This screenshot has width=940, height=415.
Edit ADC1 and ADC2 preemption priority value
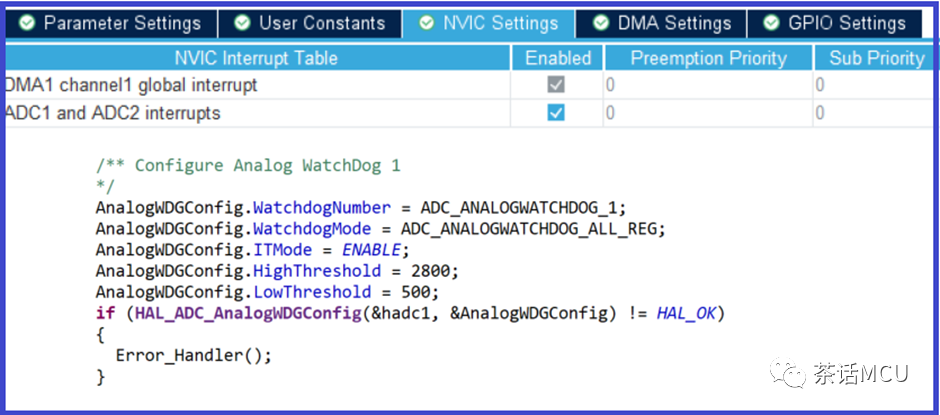pos(708,113)
